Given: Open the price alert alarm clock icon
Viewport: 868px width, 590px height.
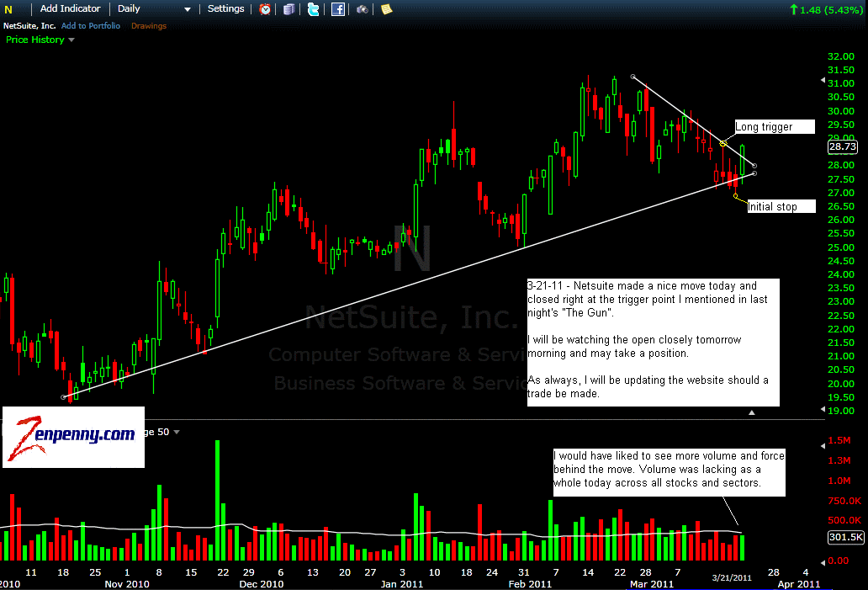Looking at the screenshot, I should pyautogui.click(x=265, y=9).
